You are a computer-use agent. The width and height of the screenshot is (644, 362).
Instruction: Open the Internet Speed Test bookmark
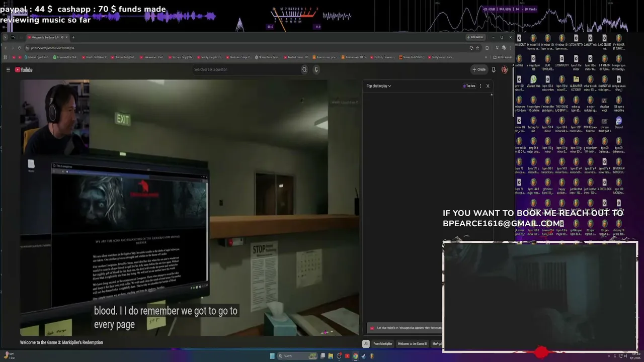[38, 57]
